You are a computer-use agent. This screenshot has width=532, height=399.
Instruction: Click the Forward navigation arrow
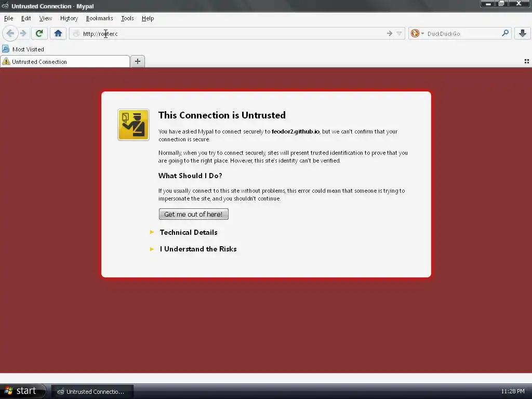click(23, 33)
